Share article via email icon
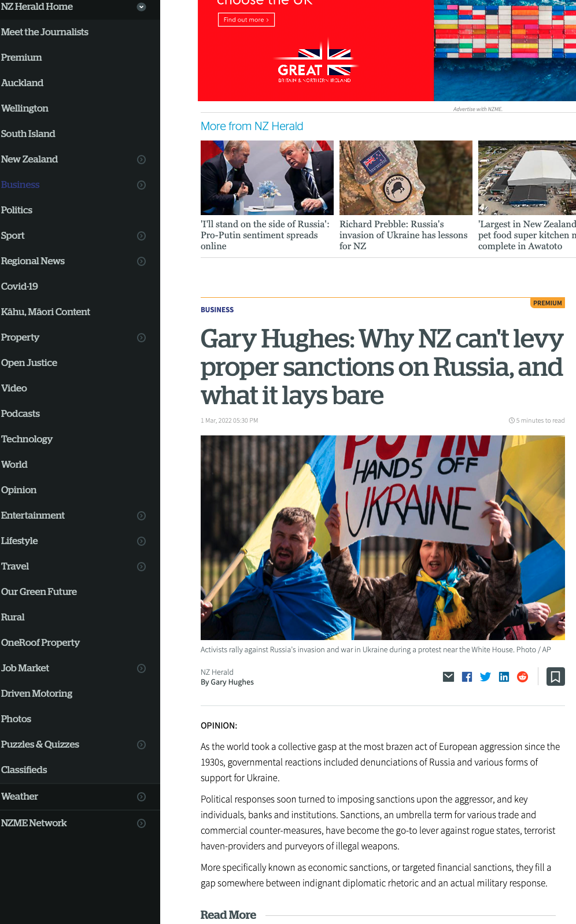 coord(448,677)
